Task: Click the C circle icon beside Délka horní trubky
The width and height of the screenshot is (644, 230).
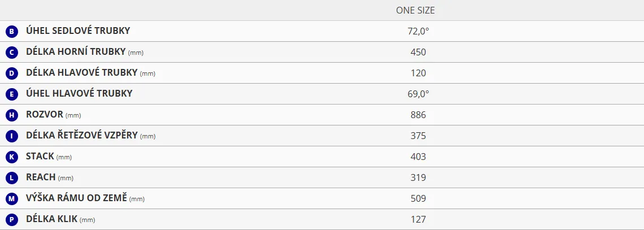Action: point(12,53)
